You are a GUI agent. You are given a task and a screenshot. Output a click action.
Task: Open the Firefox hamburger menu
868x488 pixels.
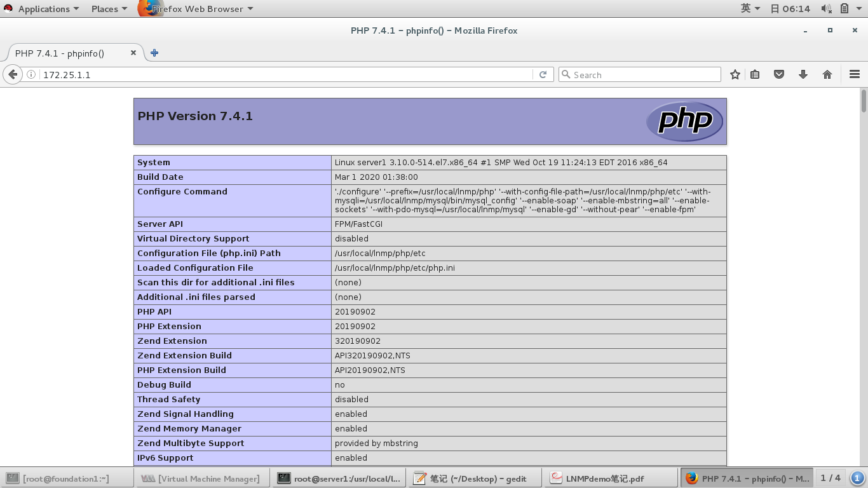pos(855,74)
